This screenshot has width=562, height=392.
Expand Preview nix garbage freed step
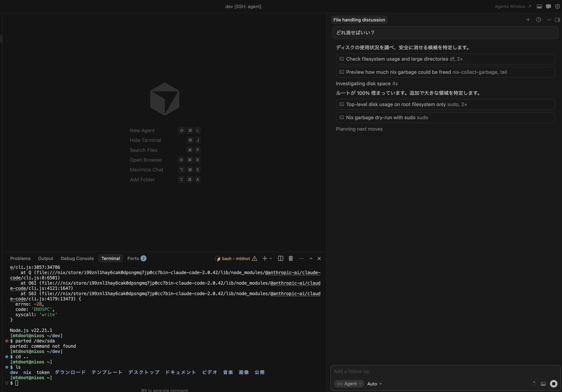[445, 72]
